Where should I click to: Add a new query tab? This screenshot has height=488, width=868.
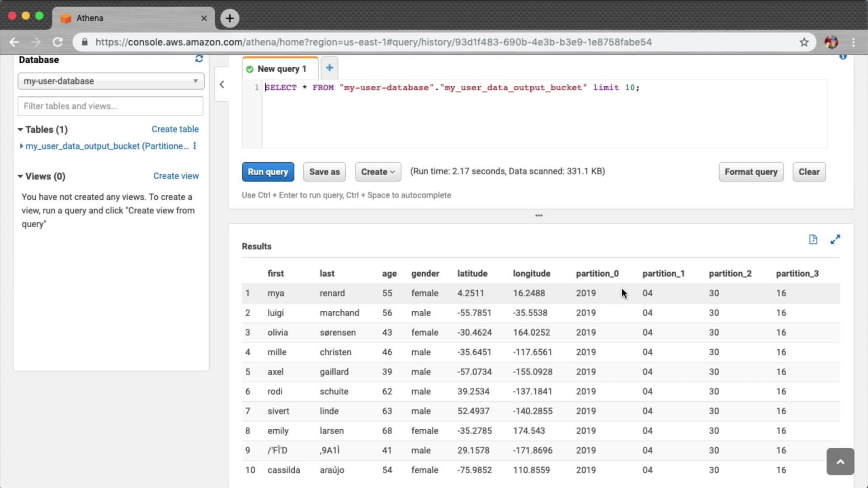pyautogui.click(x=330, y=68)
